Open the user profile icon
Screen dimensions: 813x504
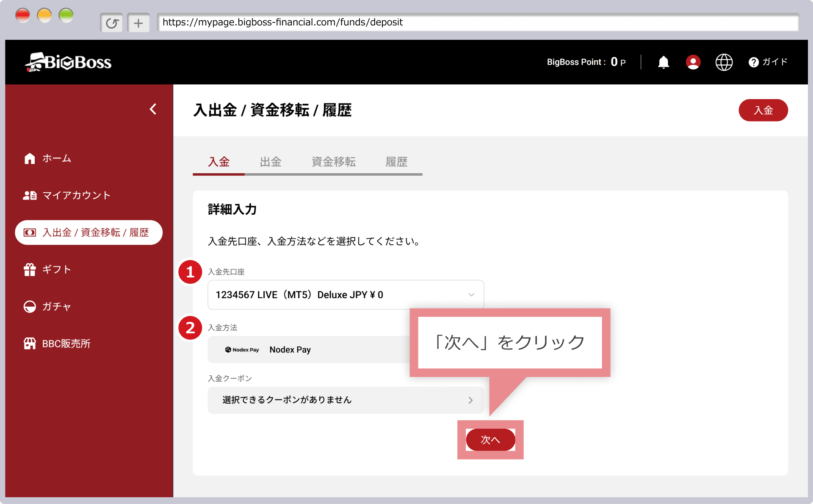pos(693,62)
